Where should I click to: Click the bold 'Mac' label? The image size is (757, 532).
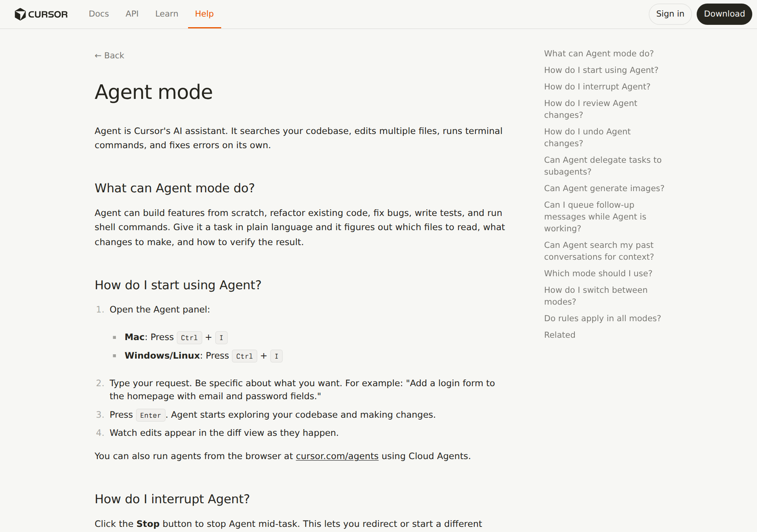click(134, 337)
